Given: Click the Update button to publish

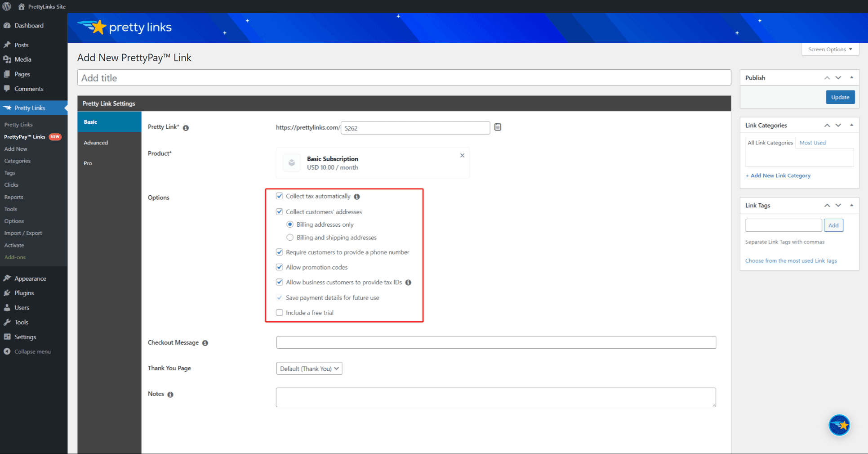Looking at the screenshot, I should (840, 97).
